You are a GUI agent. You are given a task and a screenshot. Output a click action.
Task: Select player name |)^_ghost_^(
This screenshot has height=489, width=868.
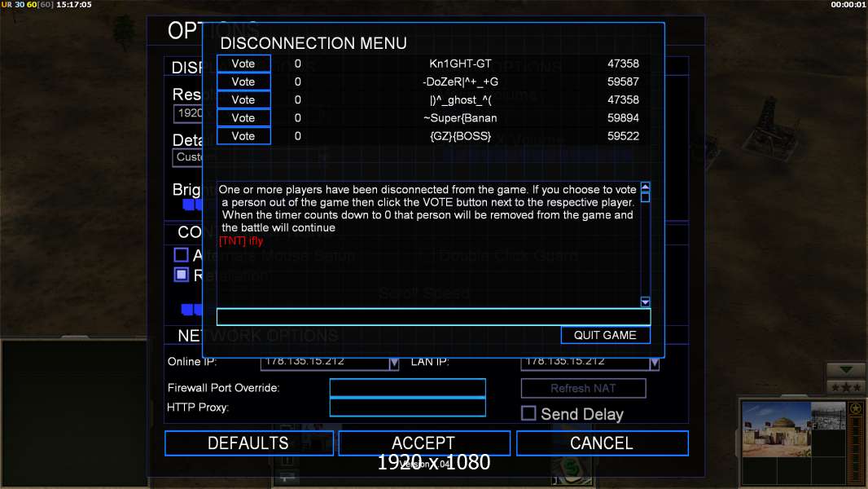tap(460, 100)
